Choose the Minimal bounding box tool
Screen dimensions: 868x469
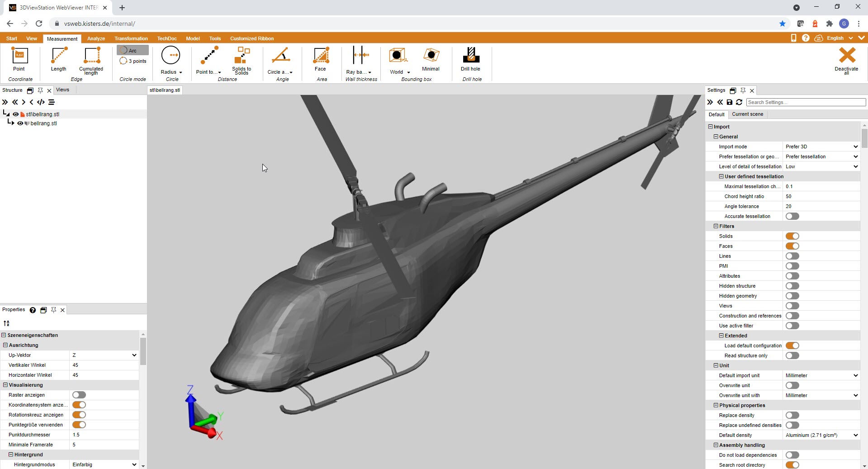(431, 59)
